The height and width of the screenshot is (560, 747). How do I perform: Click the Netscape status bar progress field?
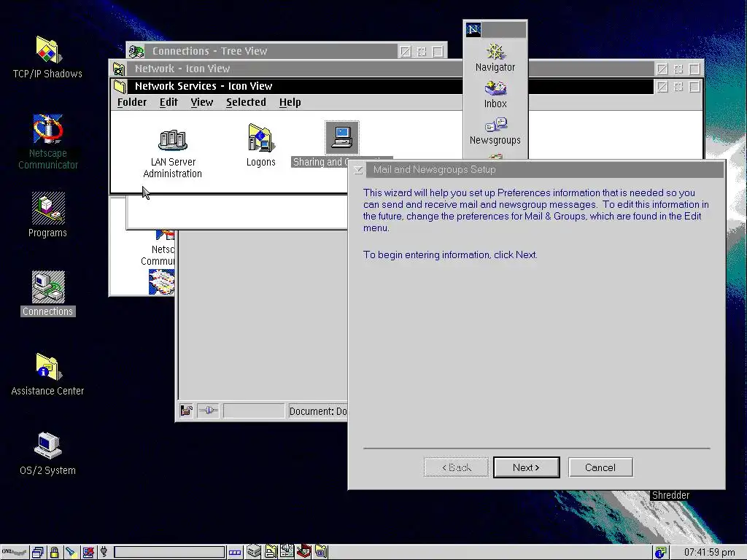pos(253,411)
